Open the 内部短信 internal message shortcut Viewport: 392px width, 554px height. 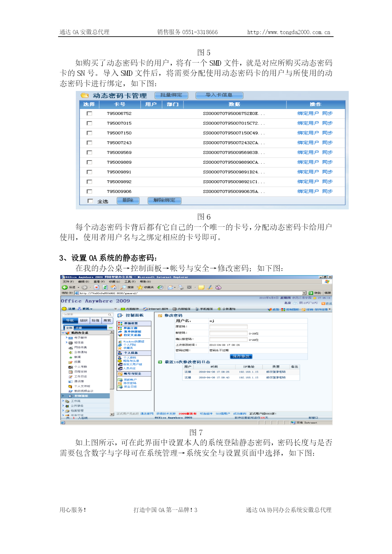click(182, 309)
